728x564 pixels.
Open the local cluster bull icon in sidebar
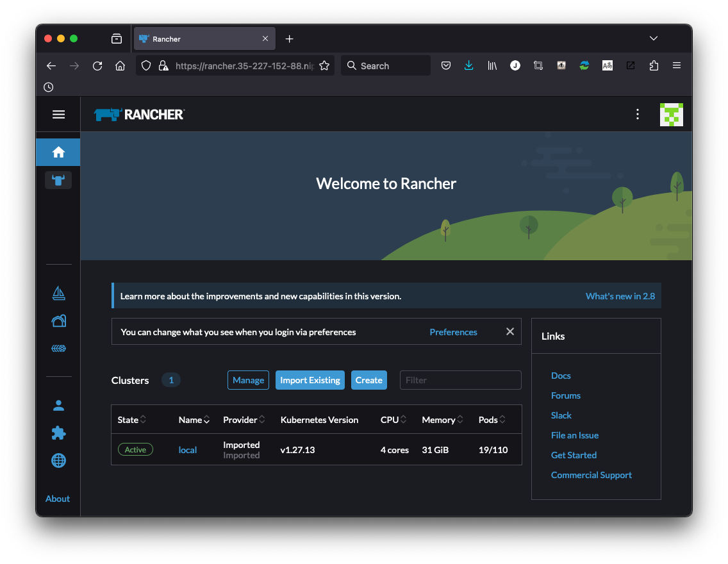click(58, 179)
